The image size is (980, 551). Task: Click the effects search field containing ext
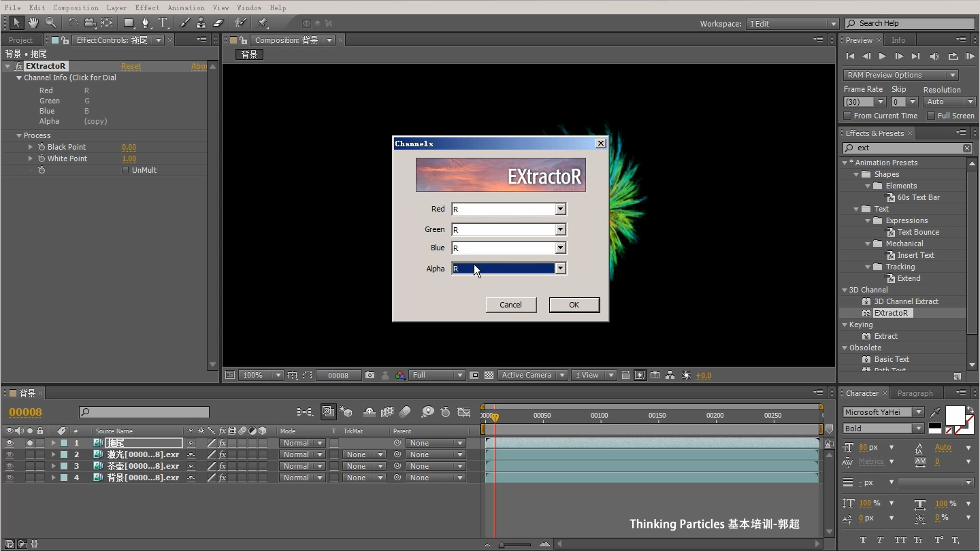pos(908,148)
